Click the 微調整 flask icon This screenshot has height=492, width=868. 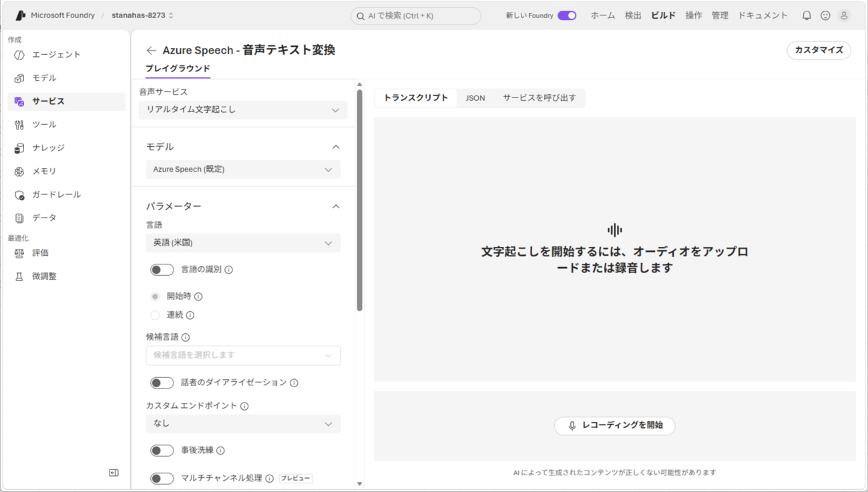(x=19, y=276)
